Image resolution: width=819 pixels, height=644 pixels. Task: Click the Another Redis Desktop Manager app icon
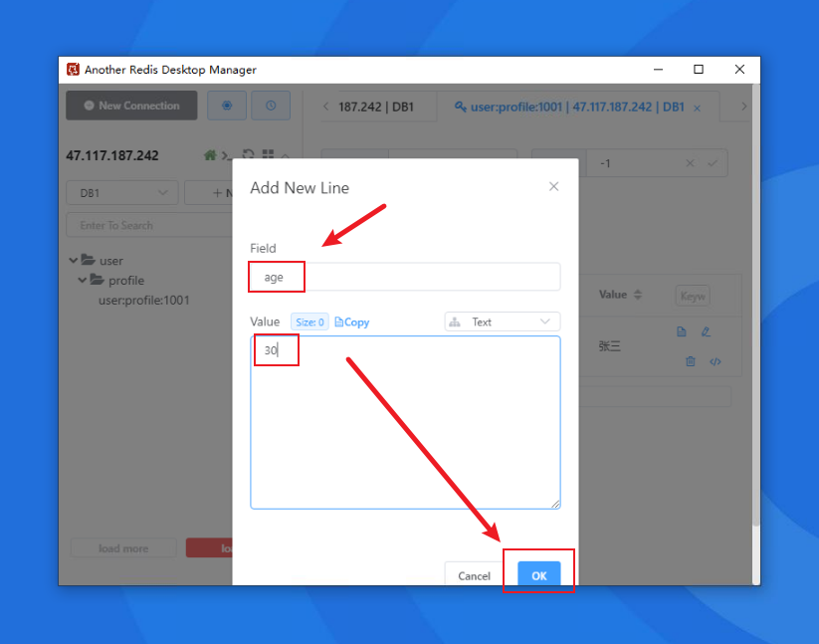pos(73,70)
